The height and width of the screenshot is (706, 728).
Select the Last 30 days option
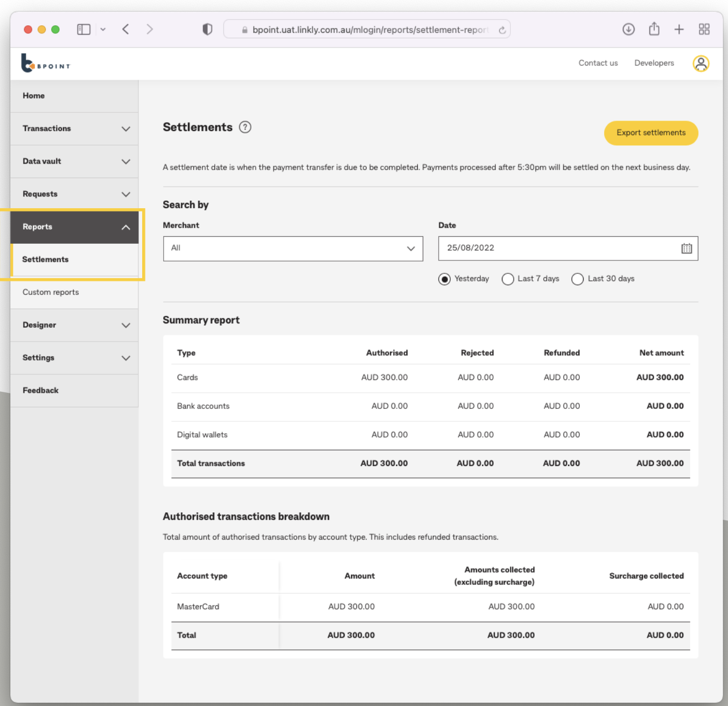coord(578,279)
